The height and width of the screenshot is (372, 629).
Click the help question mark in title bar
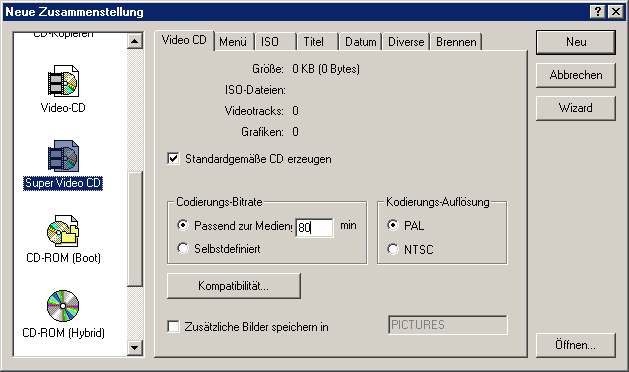(597, 12)
